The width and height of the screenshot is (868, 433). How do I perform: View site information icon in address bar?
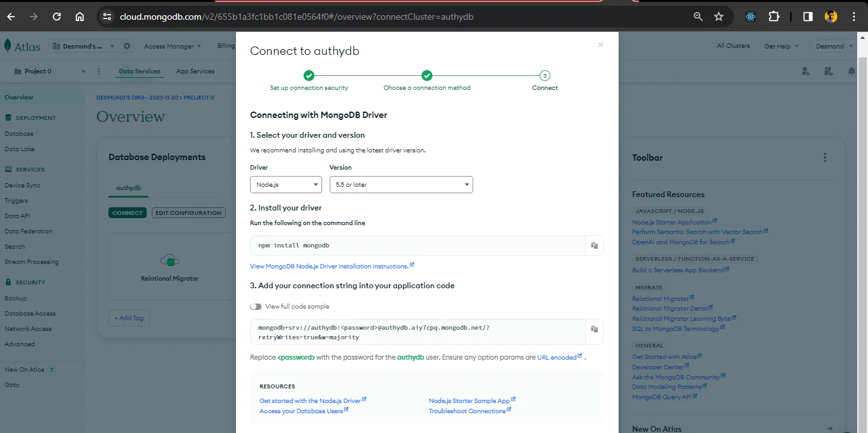coord(107,17)
